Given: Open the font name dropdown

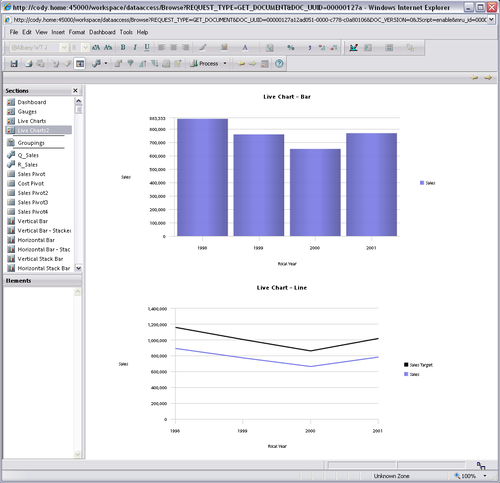Looking at the screenshot, I should click(64, 47).
